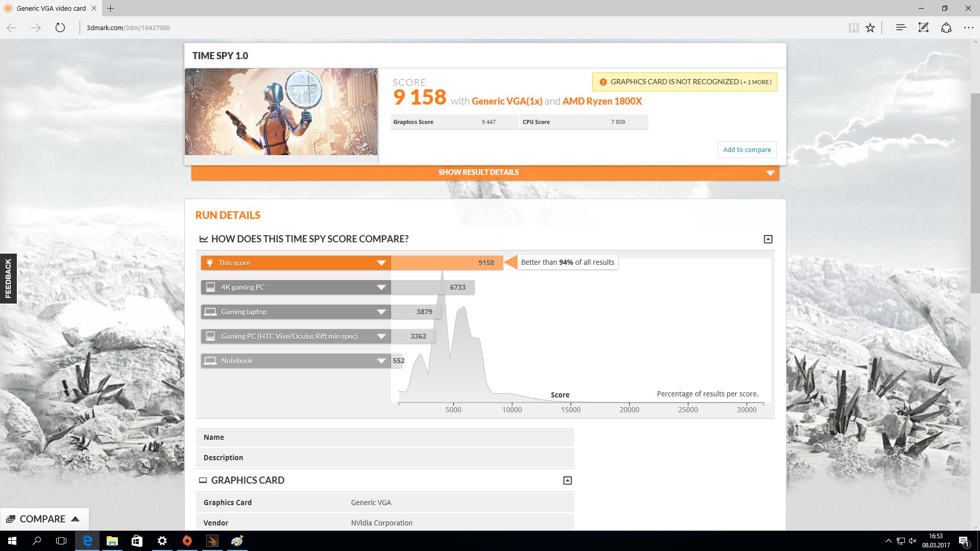The height and width of the screenshot is (551, 980).
Task: Click the Make a Web Note icon
Action: [x=923, y=28]
